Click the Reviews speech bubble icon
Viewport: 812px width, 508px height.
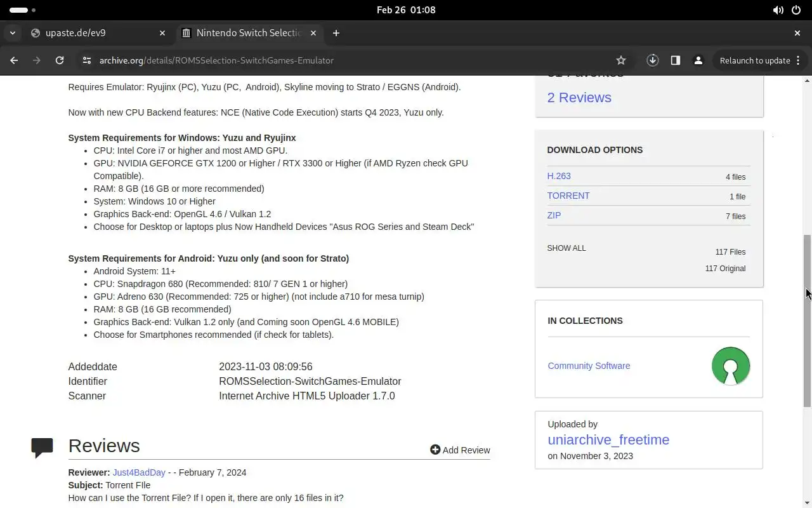[43, 448]
